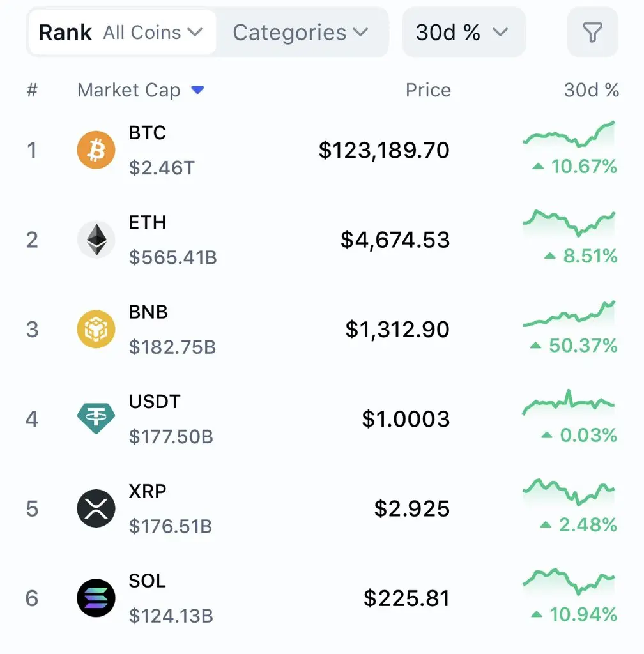Open the Categories dropdown
Viewport: 644px width, 654px height.
[300, 33]
